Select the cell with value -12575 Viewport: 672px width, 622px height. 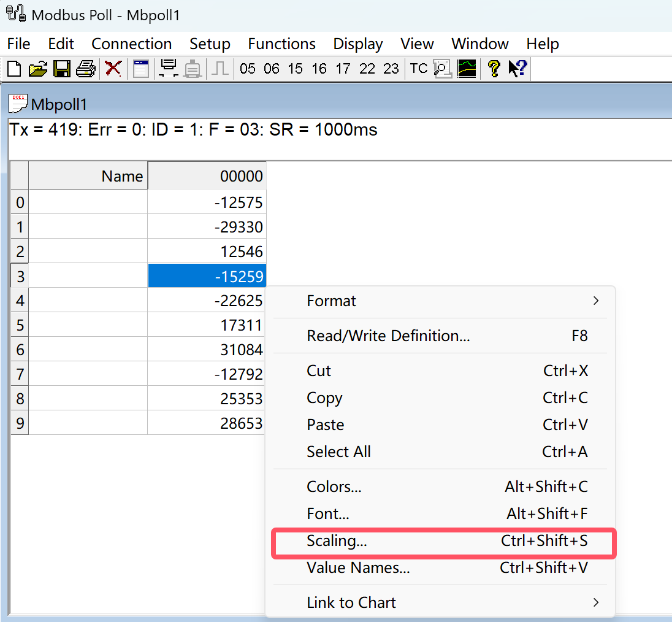coord(207,202)
